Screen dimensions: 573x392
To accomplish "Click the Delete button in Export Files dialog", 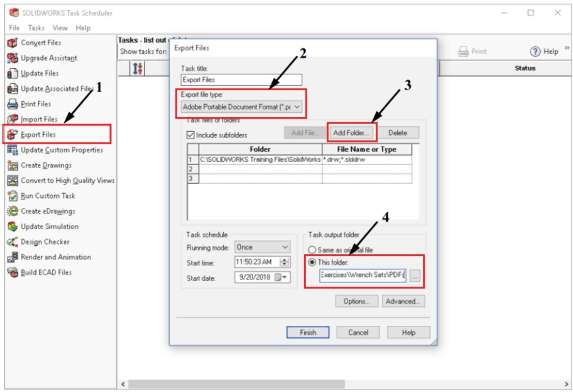I will click(x=397, y=133).
